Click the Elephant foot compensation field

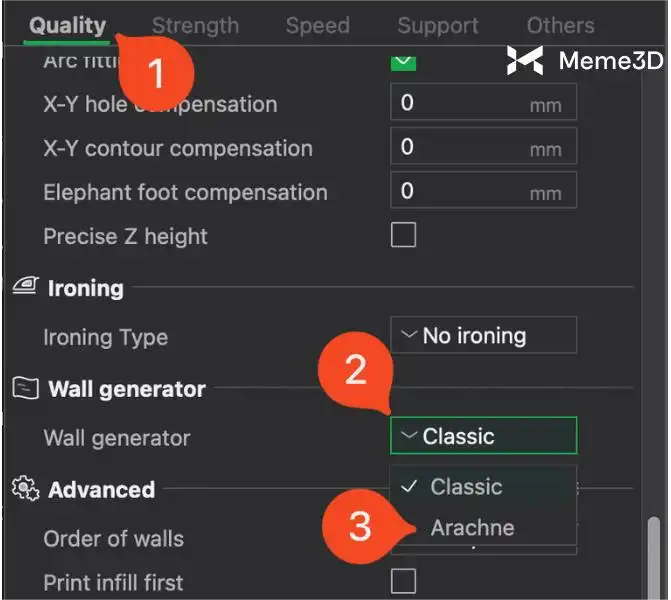tap(470, 191)
